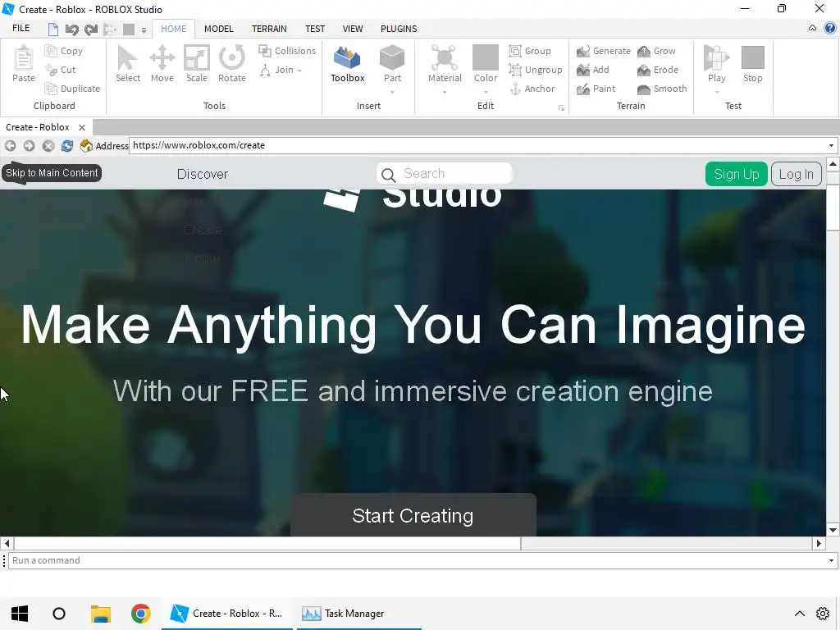Collapse the ribbon with the chevron
This screenshot has width=840, height=630.
[x=812, y=28]
